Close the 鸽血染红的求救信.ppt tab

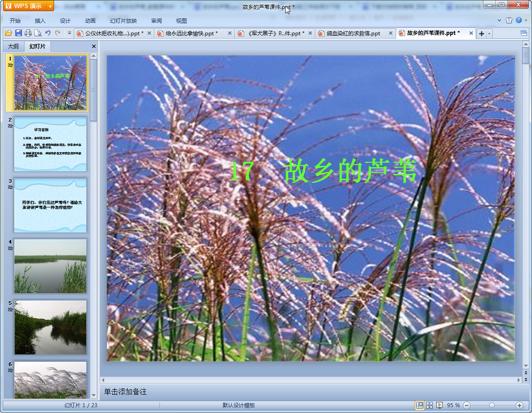[391, 33]
